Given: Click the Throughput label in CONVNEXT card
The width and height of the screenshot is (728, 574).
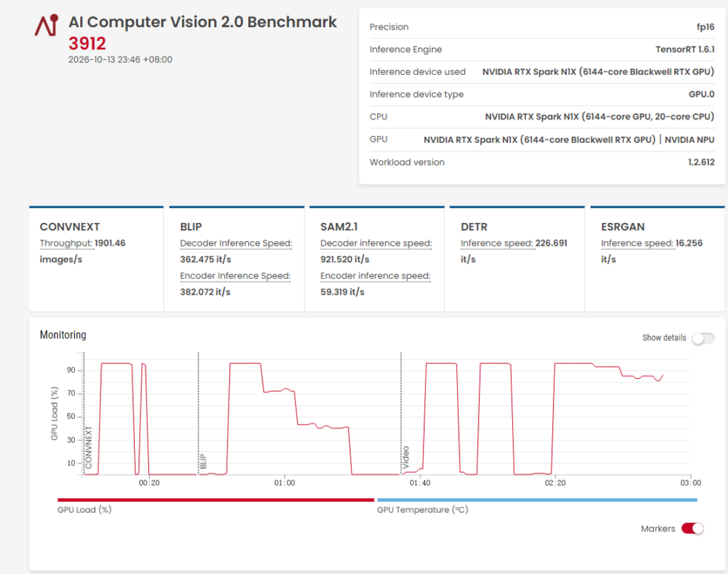Looking at the screenshot, I should (x=66, y=243).
